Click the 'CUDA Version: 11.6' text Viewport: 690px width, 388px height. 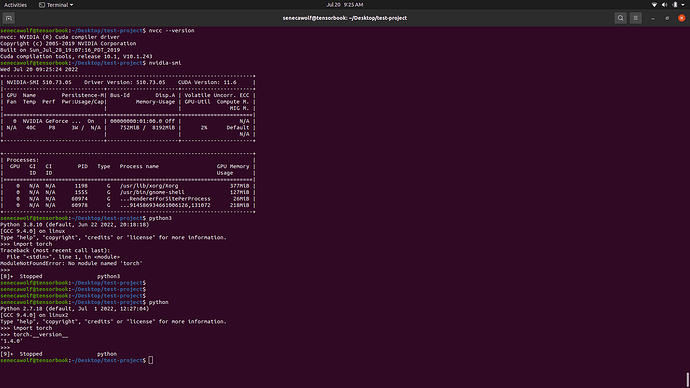coord(207,82)
